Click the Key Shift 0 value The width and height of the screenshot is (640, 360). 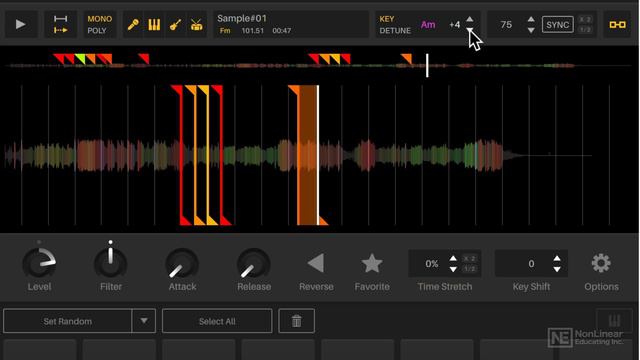coord(531,264)
